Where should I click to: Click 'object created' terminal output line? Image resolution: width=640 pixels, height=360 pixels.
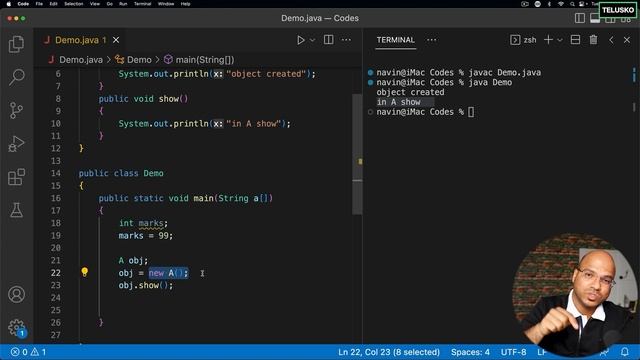coord(410,92)
